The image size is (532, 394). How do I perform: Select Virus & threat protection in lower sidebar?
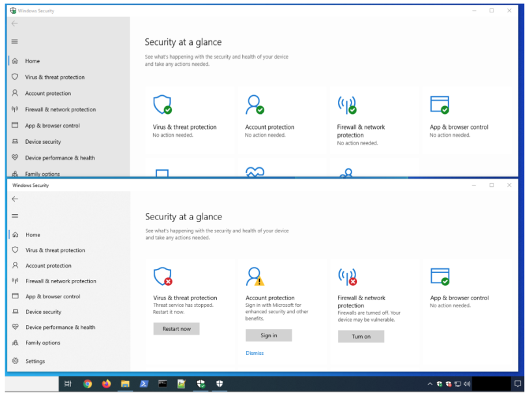pos(69,250)
